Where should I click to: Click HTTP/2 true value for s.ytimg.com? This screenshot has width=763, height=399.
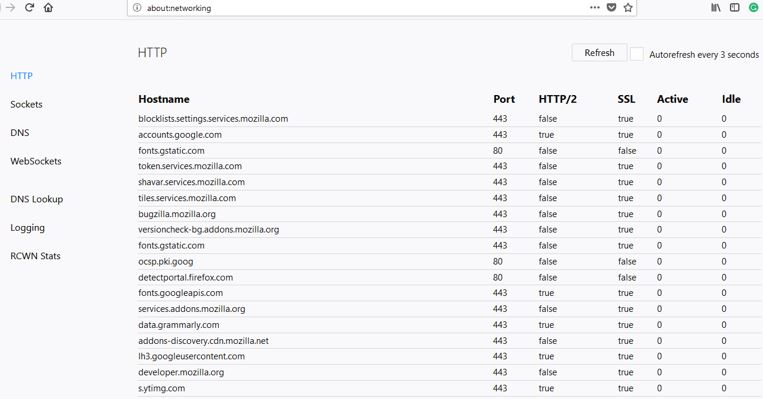tap(546, 388)
